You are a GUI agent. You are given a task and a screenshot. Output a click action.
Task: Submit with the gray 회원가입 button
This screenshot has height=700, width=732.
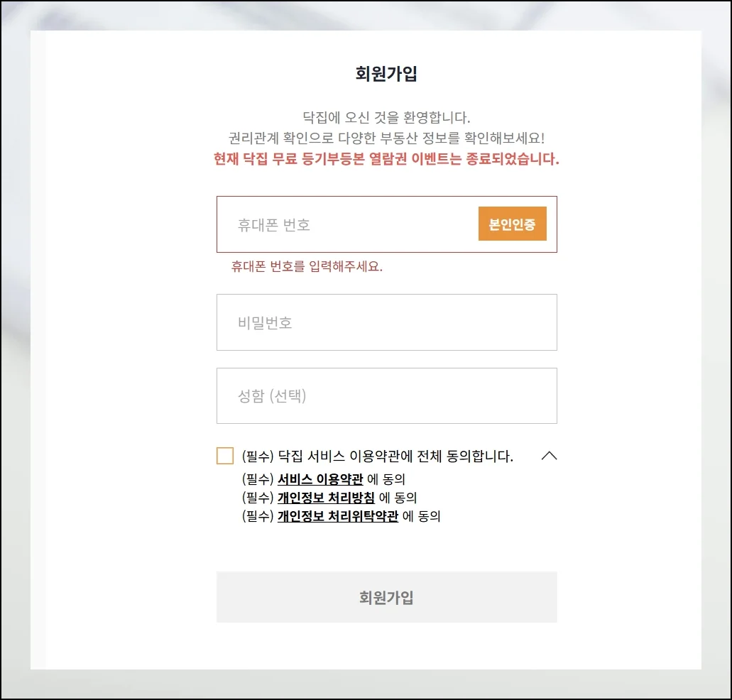tap(386, 597)
